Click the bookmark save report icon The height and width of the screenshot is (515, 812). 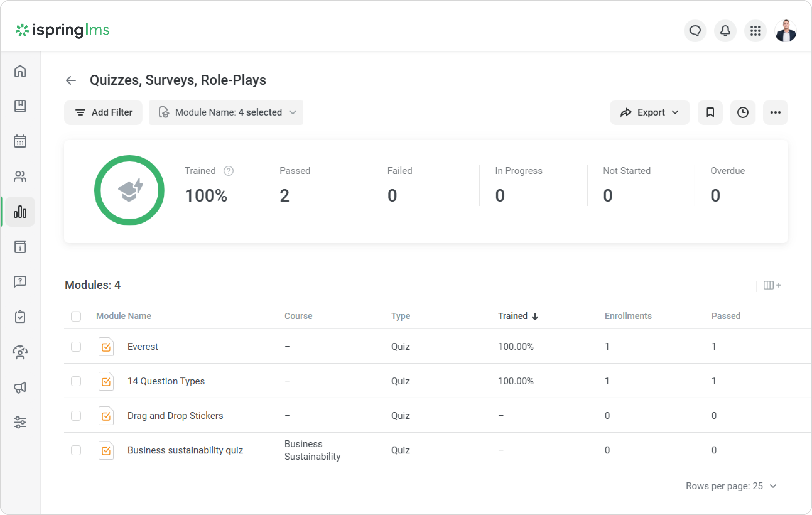710,112
